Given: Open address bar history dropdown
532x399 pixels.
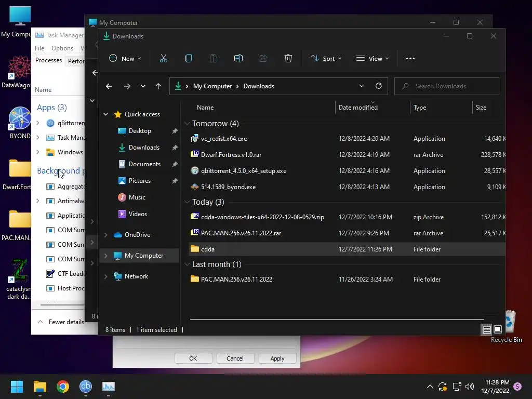Looking at the screenshot, I should pyautogui.click(x=362, y=86).
